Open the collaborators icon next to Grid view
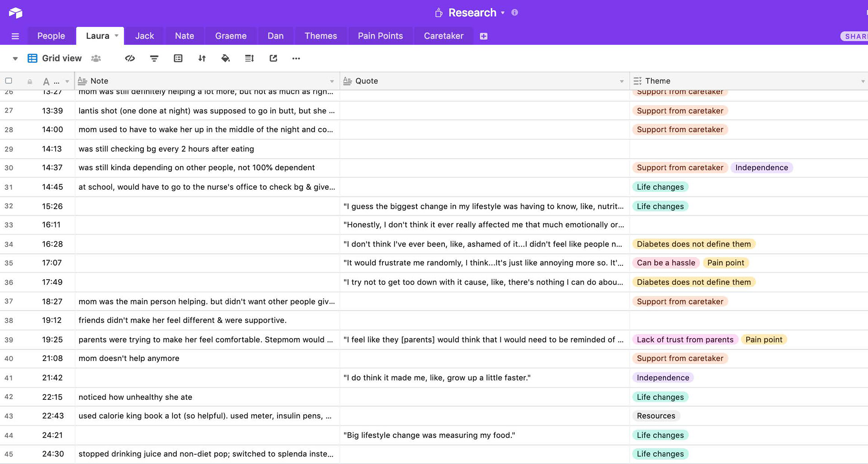 click(96, 58)
